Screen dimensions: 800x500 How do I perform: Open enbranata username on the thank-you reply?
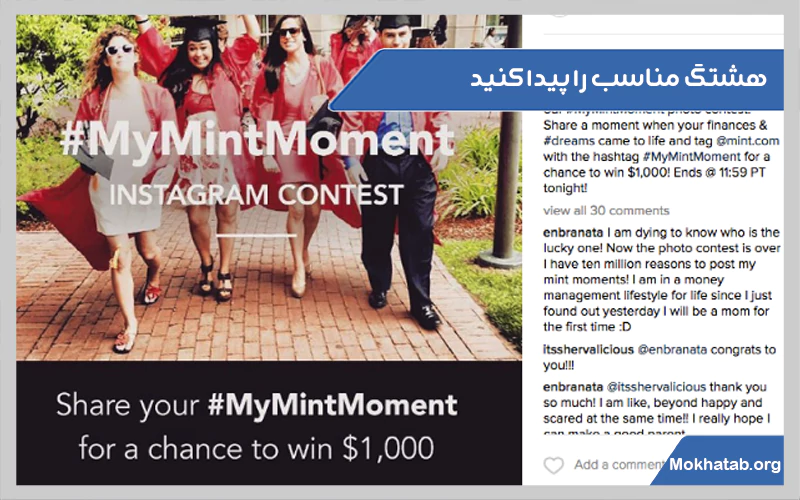click(x=573, y=386)
